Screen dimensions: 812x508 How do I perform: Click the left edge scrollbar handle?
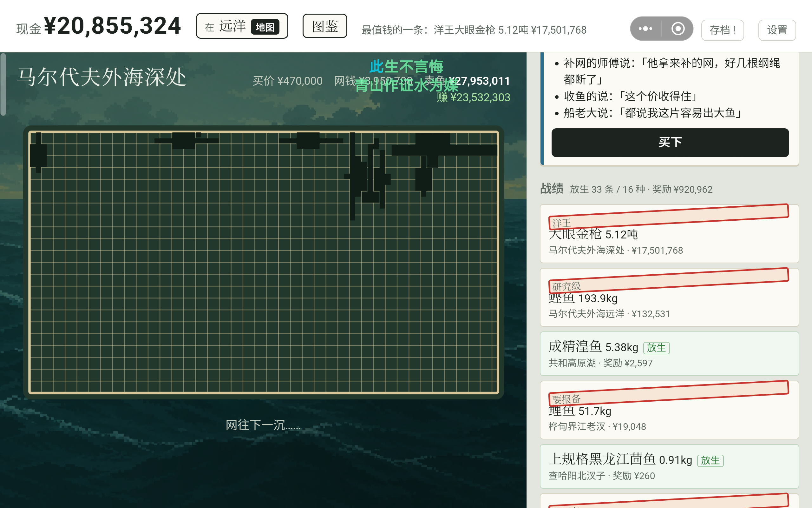click(3, 84)
